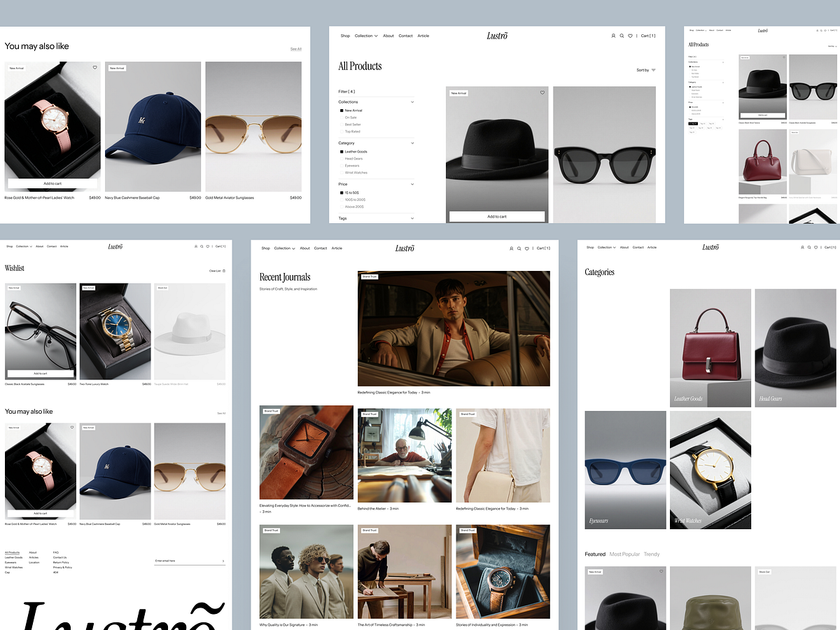Click the trash icon next to Clear List
840x630 pixels.
[224, 270]
